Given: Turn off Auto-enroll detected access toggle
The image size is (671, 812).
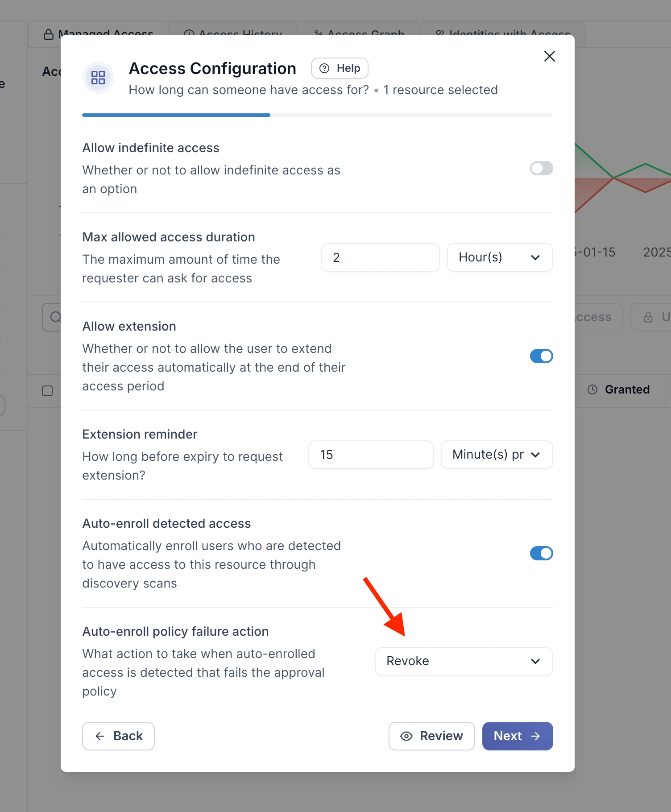Looking at the screenshot, I should (x=542, y=553).
